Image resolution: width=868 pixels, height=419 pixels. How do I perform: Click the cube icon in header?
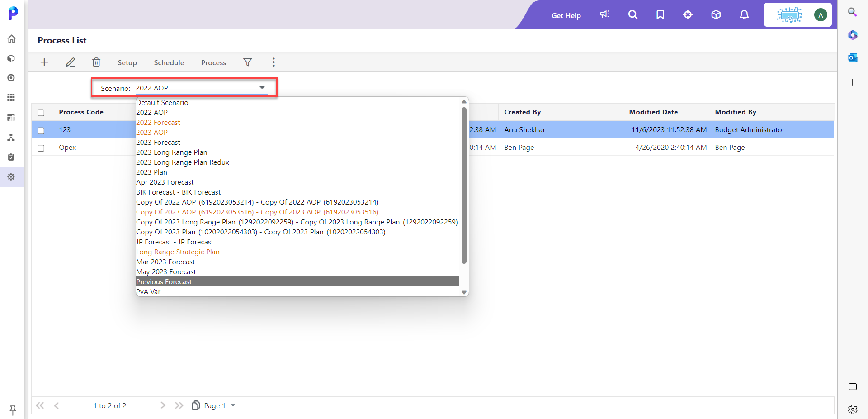tap(716, 15)
